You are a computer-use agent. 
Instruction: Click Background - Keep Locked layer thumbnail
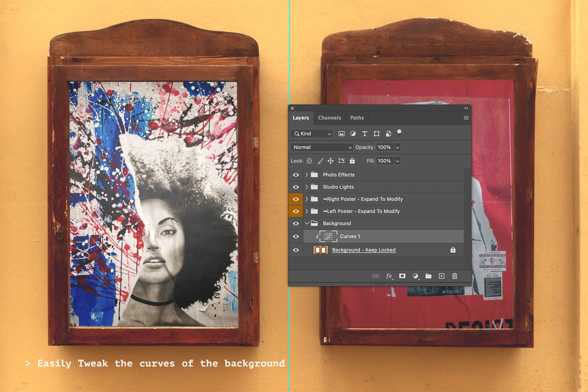point(320,250)
